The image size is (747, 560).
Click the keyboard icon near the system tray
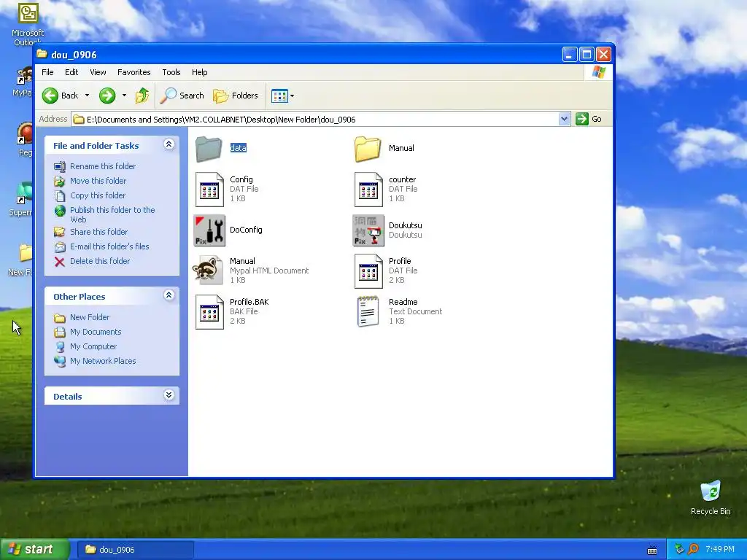coord(652,550)
